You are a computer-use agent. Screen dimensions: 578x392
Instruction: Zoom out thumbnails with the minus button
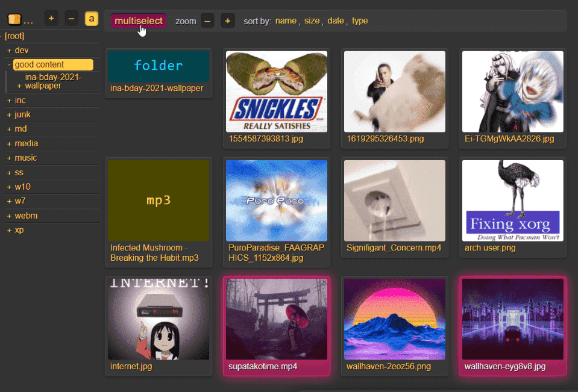pos(207,21)
